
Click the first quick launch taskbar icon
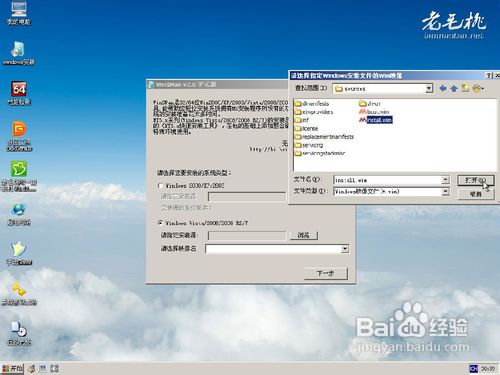tap(32, 368)
